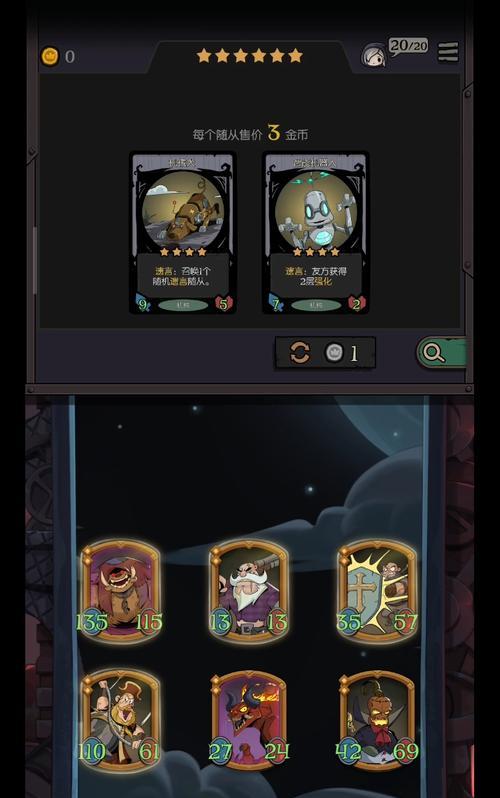Click the robot card's four-star rating
This screenshot has height=798, width=500.
pyautogui.click(x=316, y=252)
